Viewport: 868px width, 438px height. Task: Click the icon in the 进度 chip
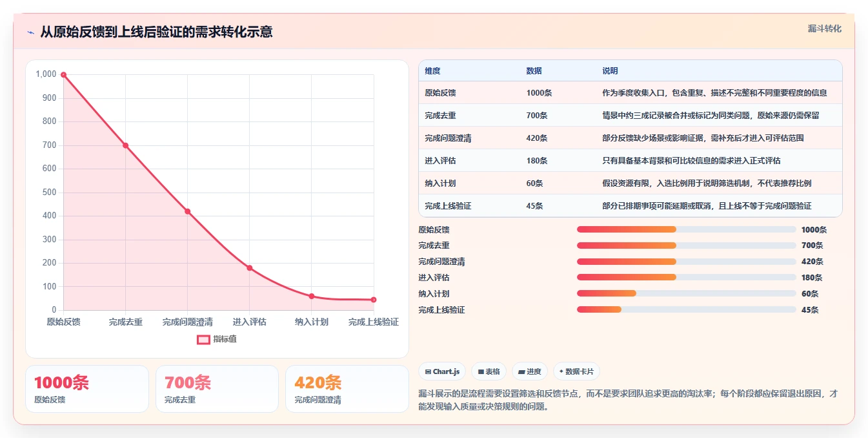[x=521, y=371]
